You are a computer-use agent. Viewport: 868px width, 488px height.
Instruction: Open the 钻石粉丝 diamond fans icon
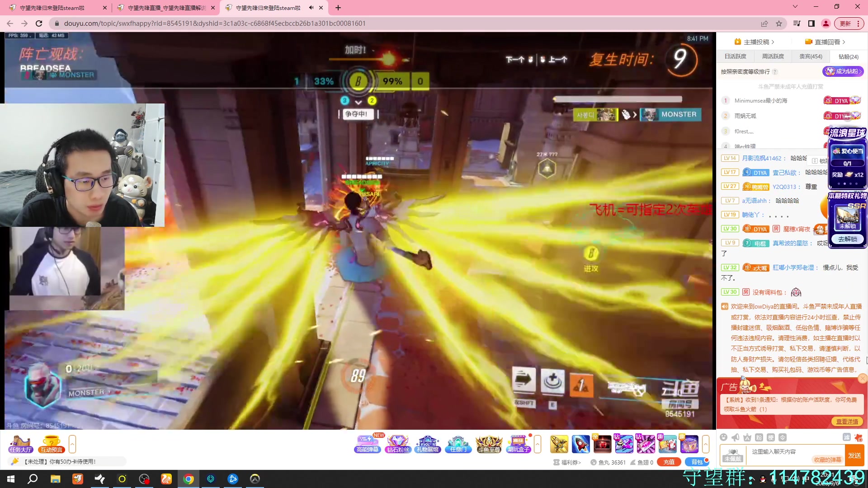[398, 444]
